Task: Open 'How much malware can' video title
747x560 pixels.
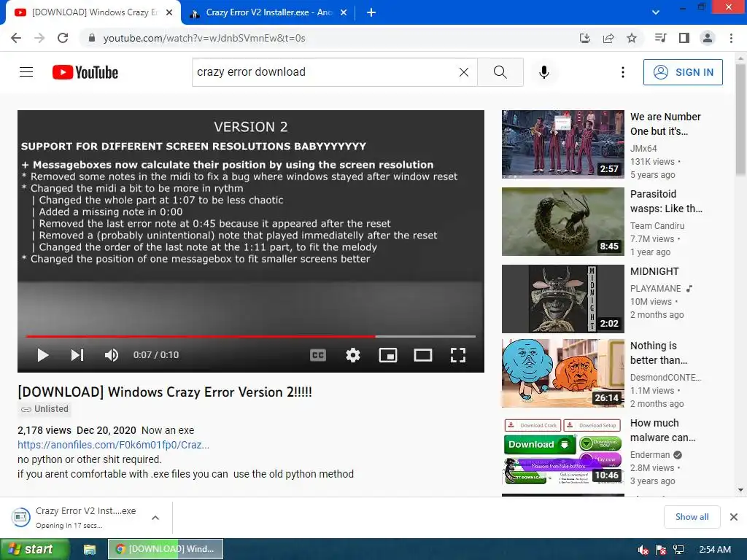Action: tap(662, 430)
